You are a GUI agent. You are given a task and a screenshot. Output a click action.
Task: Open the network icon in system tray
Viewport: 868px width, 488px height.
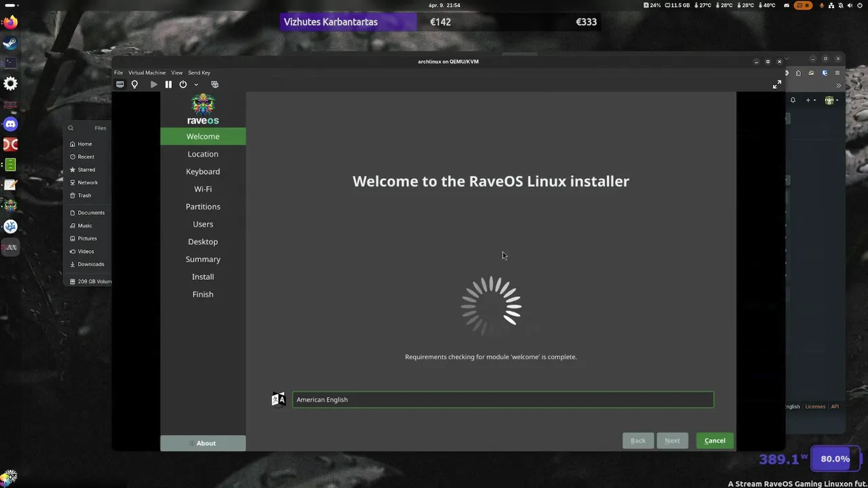[x=832, y=5]
